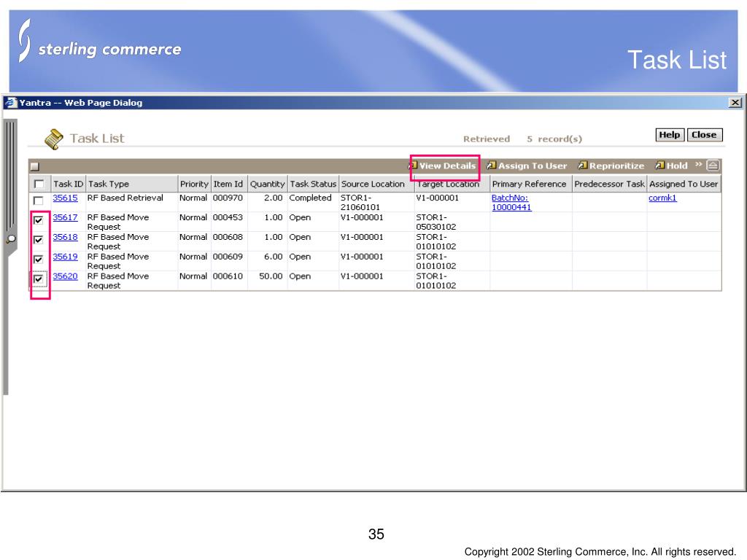Click the Priority column header
This screenshot has height=560, width=747.
coord(194,184)
